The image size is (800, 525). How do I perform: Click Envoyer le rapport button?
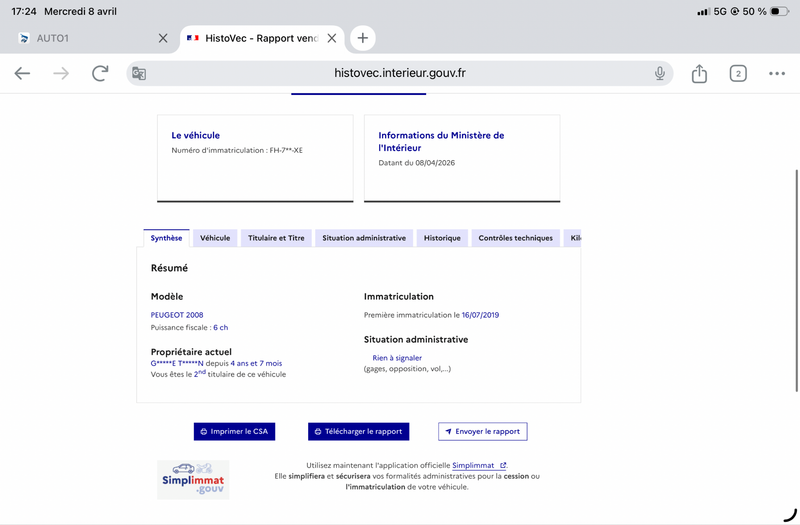(482, 432)
